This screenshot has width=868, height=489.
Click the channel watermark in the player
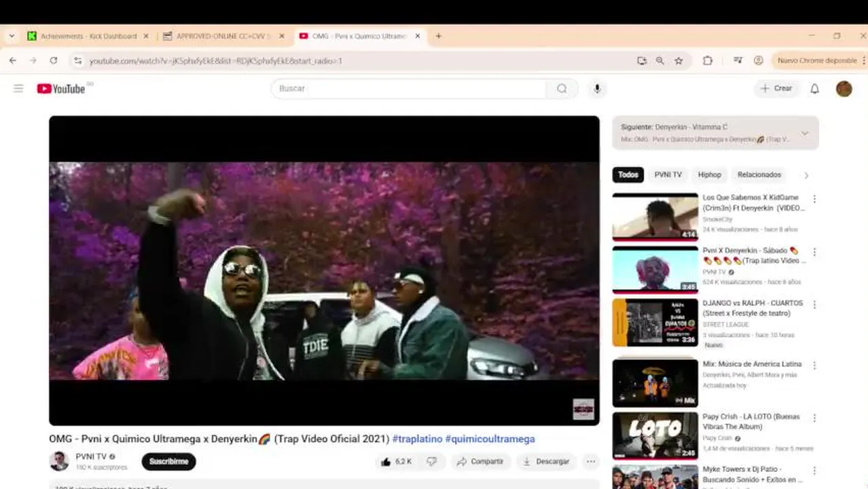coord(583,409)
